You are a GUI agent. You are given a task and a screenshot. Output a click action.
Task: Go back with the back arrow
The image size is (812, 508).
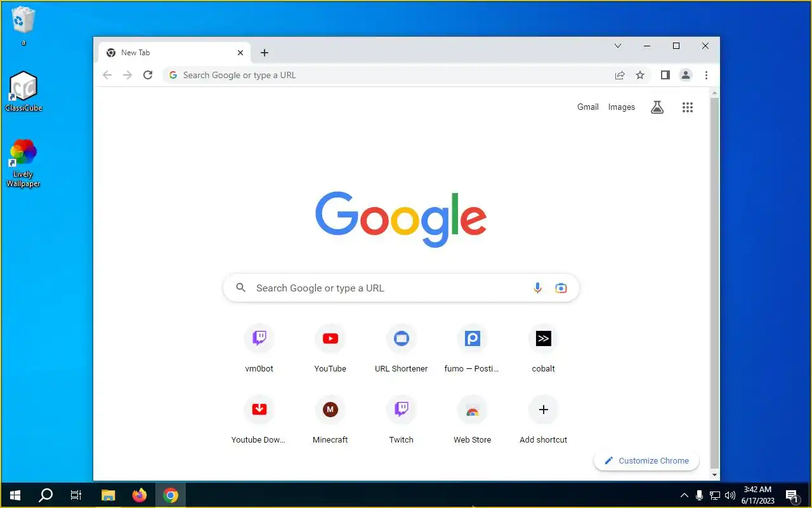[107, 75]
